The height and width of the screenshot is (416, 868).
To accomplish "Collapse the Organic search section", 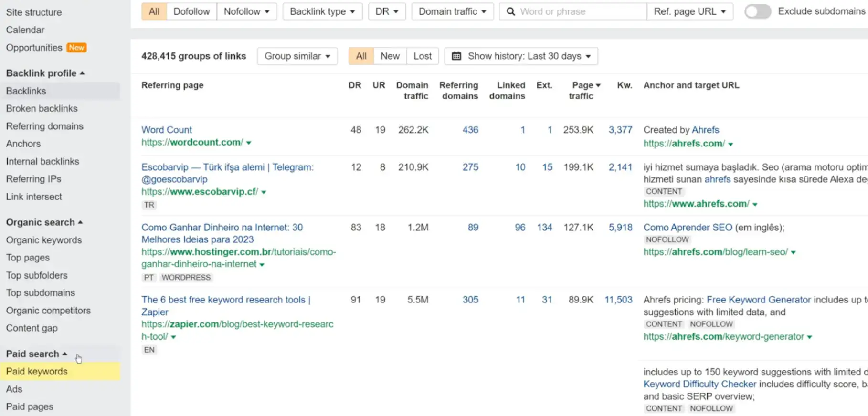I will coord(44,222).
